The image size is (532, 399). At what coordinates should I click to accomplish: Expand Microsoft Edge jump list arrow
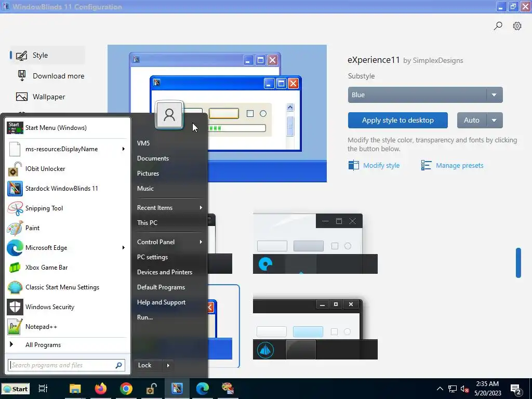(124, 248)
